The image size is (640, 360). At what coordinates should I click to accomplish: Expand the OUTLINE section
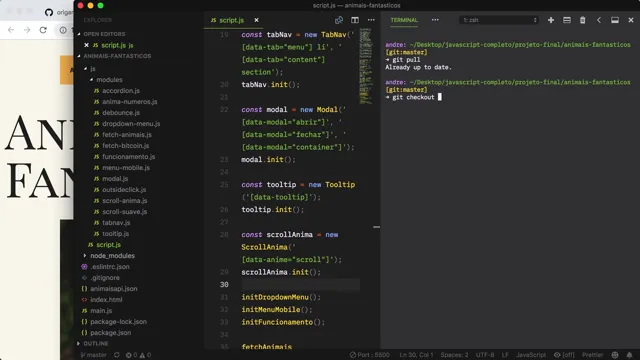point(96,344)
